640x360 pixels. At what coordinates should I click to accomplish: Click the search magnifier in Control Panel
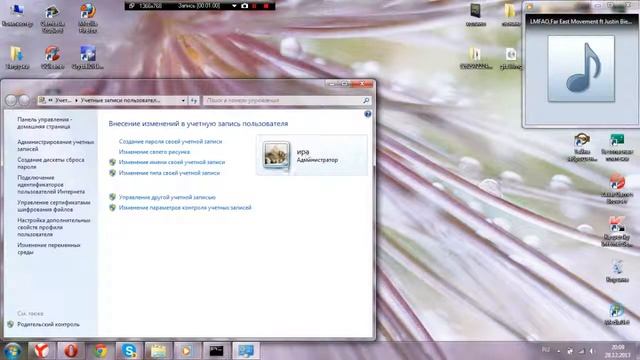366,100
